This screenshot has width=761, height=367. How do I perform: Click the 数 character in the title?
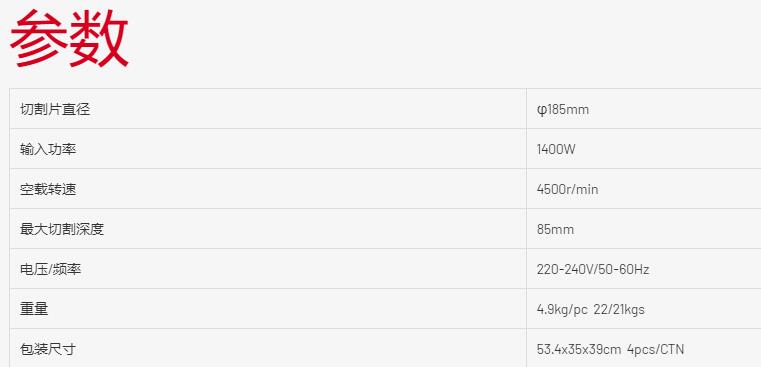point(99,39)
